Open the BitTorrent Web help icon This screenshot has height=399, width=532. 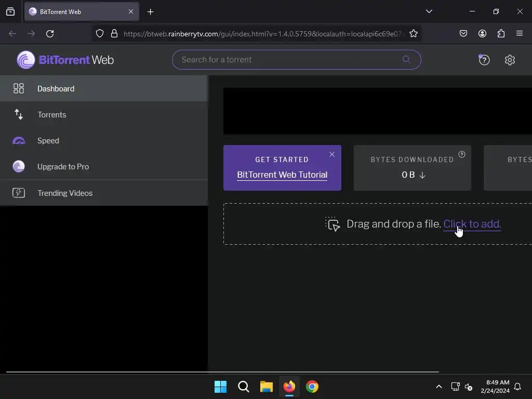(484, 60)
